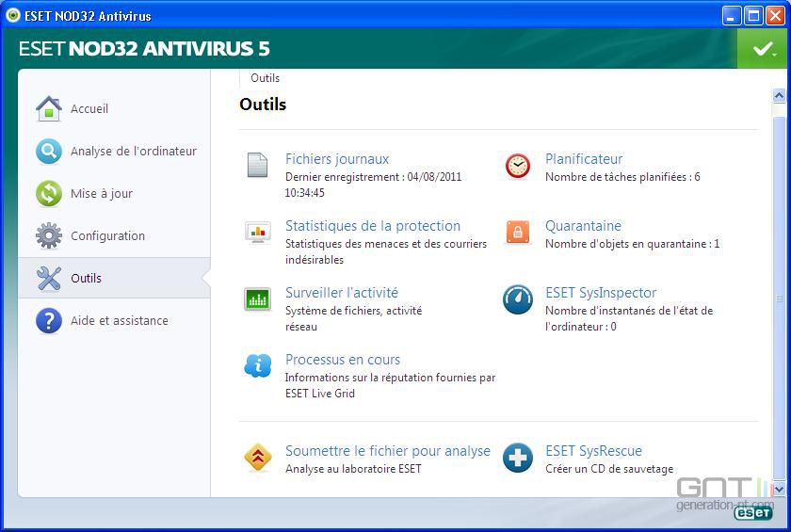Open the ESET SysRescue link
The image size is (791, 532).
[594, 451]
